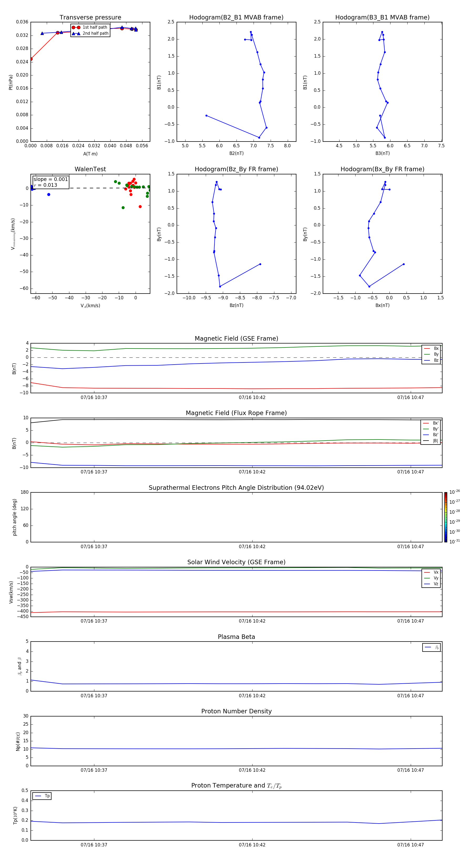Click the 'Hodogram(Bx_By FR frame)' title
The image size is (473, 868).
click(382, 169)
